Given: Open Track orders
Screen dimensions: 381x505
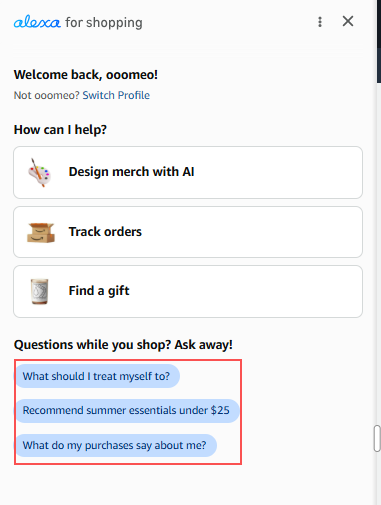Looking at the screenshot, I should [x=188, y=232].
